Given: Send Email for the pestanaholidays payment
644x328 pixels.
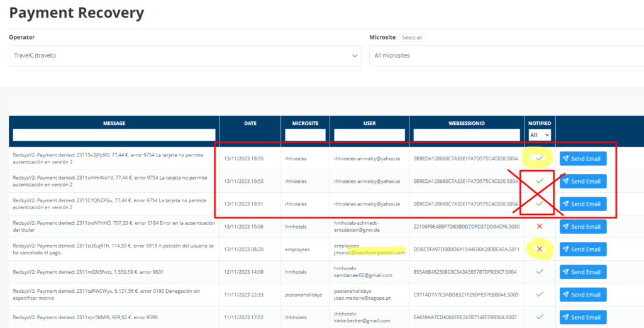Looking at the screenshot, I should point(582,294).
